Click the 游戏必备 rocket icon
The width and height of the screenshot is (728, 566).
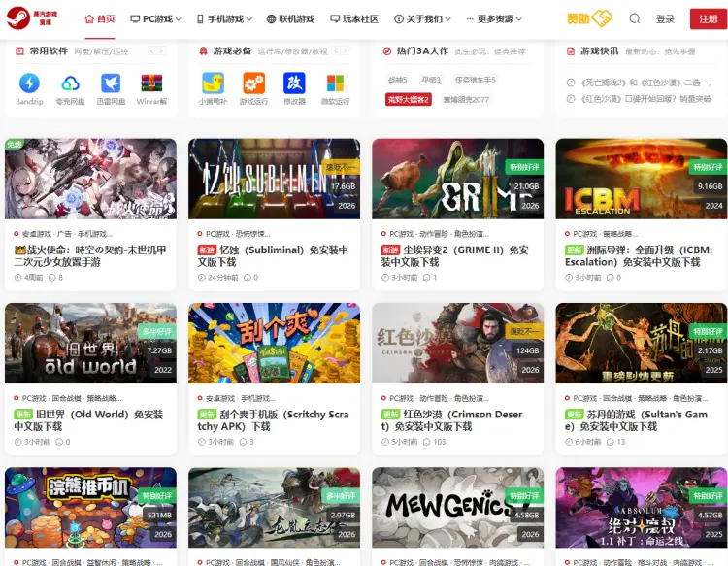(x=203, y=51)
